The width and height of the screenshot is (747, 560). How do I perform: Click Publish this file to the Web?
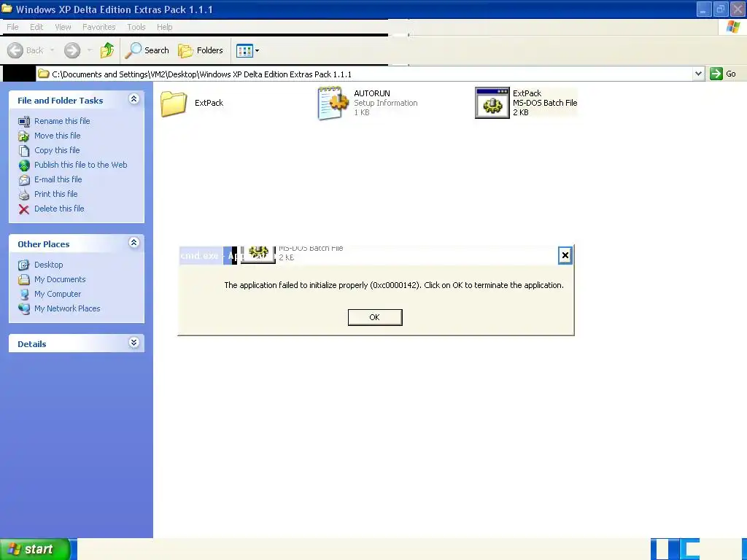click(80, 166)
